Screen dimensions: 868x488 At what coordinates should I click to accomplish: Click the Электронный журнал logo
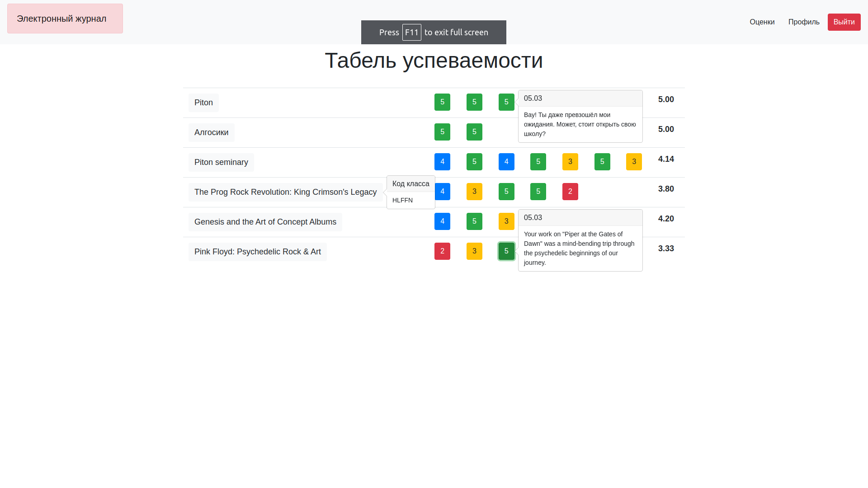pos(65,19)
